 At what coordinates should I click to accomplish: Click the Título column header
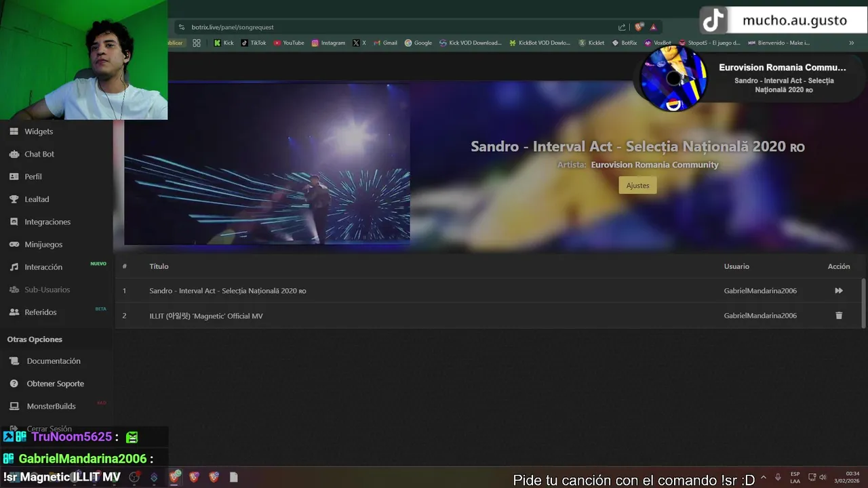[159, 266]
